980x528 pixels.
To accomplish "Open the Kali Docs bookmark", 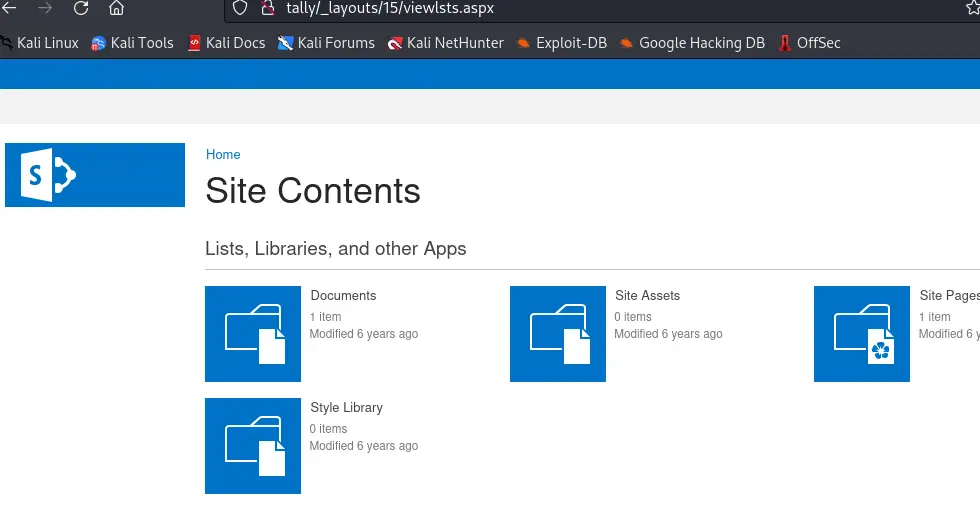I will 226,43.
